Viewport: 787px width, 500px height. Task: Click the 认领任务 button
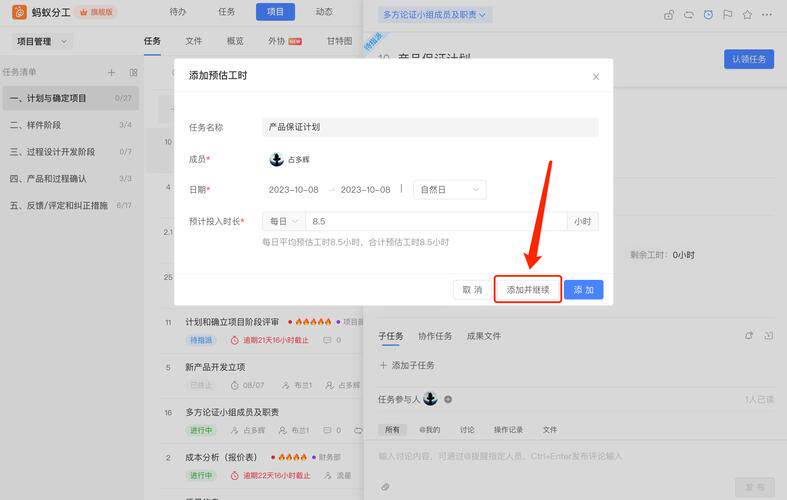click(748, 59)
